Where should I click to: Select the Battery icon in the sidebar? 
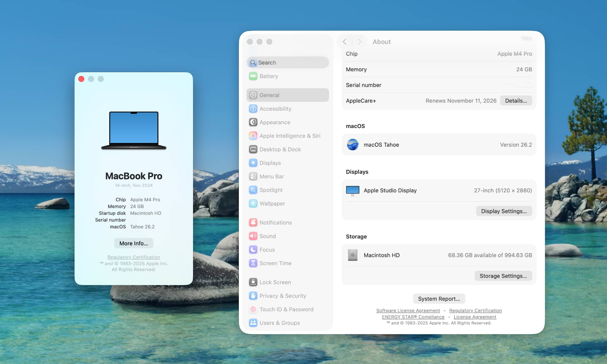pos(253,76)
